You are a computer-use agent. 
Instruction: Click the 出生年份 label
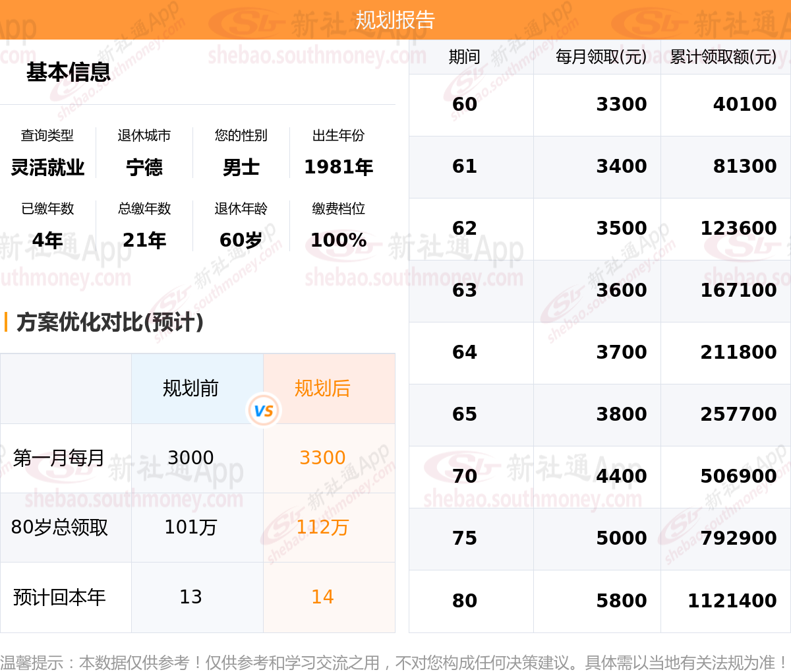pyautogui.click(x=338, y=135)
